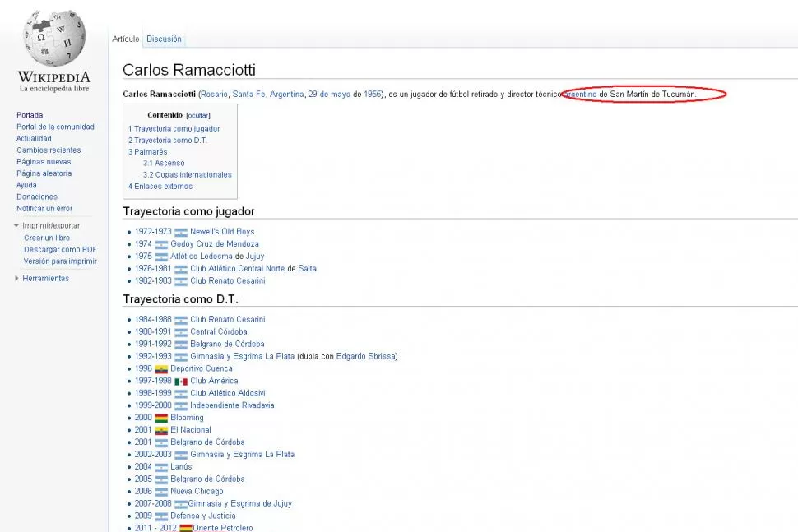Open Newell's Old Boys link
The width and height of the screenshot is (798, 532).
tap(222, 231)
